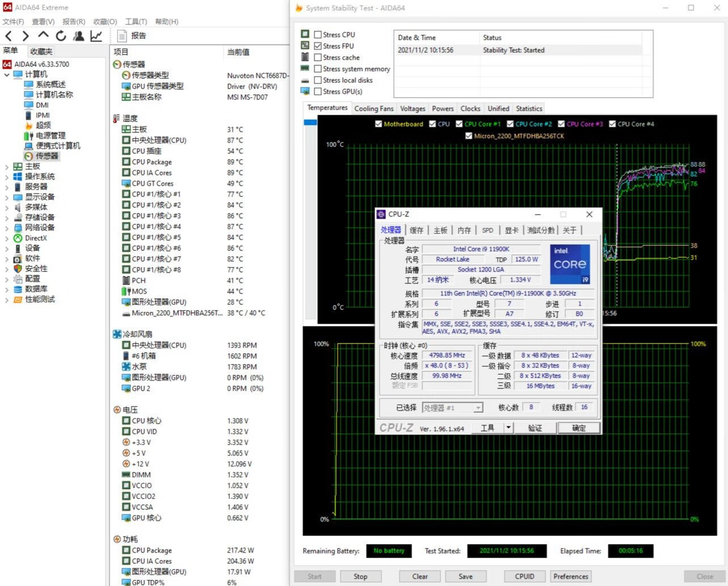Open the 测试分数 bench tab in CPU-Z

[x=541, y=230]
